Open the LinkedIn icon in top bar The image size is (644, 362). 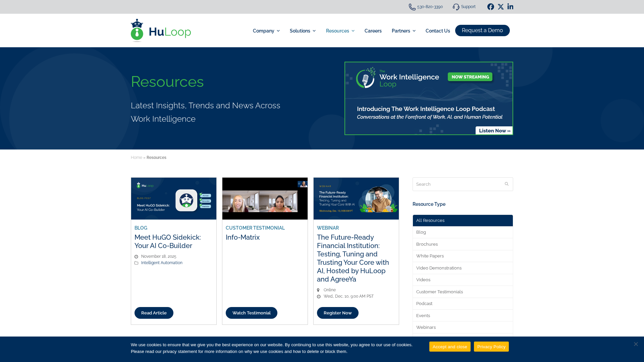pyautogui.click(x=510, y=7)
